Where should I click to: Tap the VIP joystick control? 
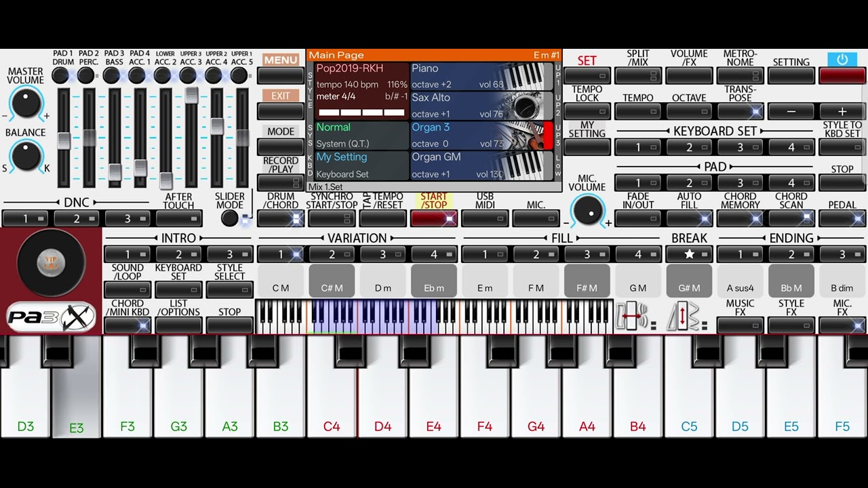51,263
